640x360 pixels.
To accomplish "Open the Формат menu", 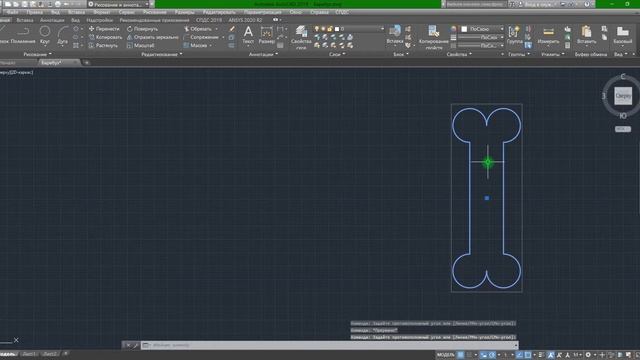I will pyautogui.click(x=102, y=12).
